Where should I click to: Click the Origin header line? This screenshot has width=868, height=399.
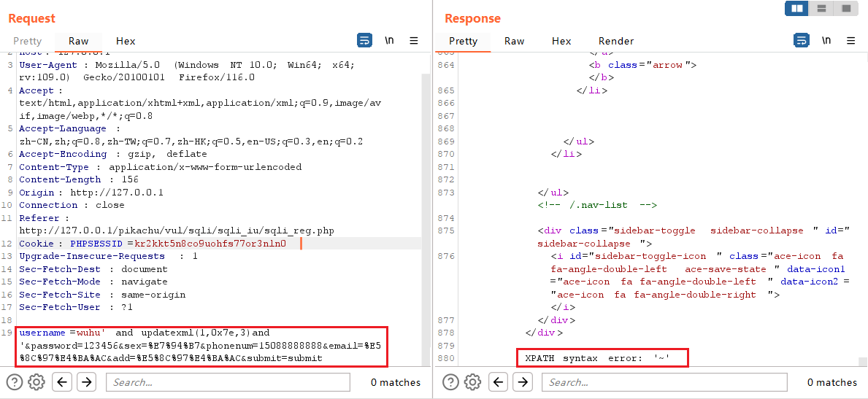coord(91,193)
